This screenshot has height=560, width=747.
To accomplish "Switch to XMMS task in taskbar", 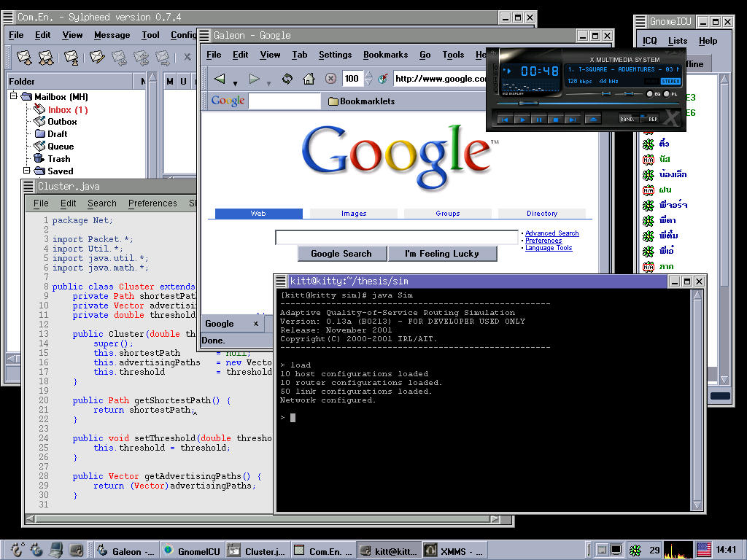I will pos(455,551).
